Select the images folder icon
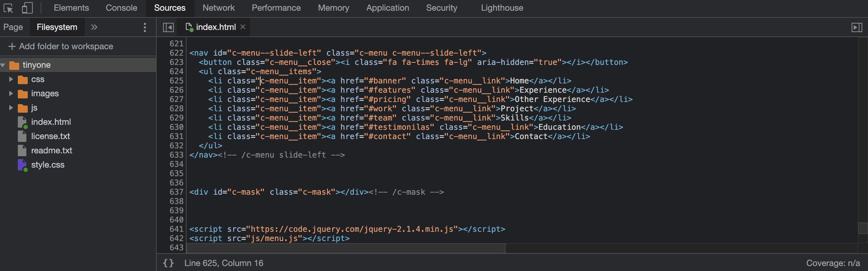 point(23,94)
